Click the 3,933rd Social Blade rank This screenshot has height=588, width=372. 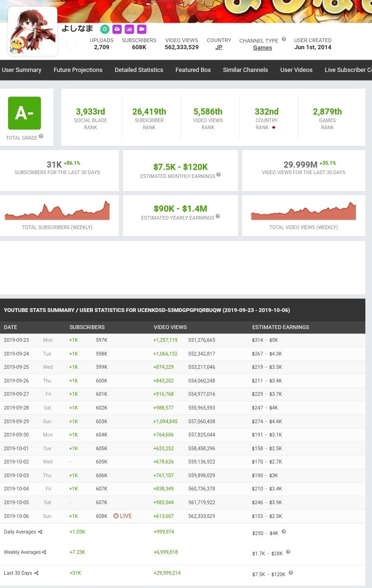point(91,112)
